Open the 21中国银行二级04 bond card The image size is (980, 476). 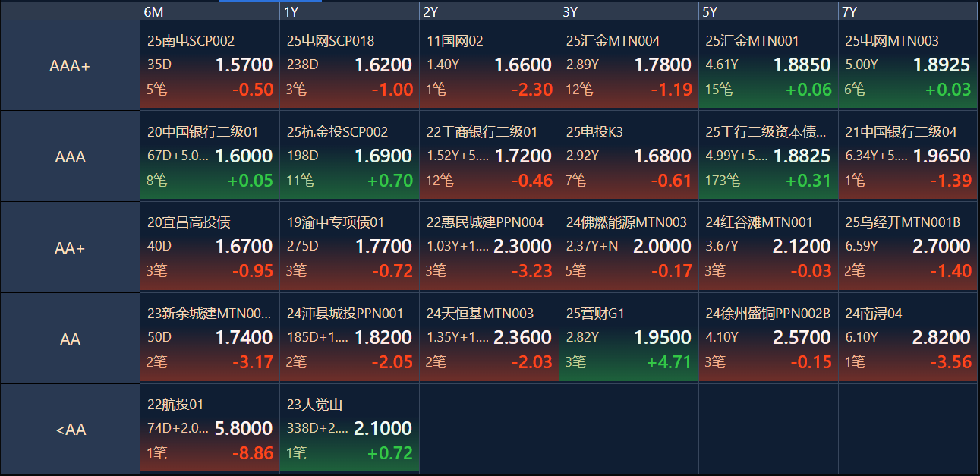(908, 156)
